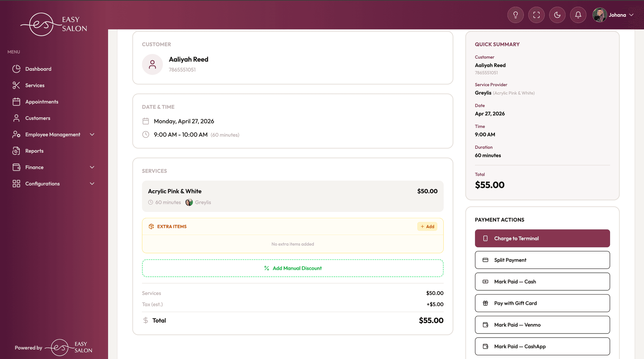
Task: Click Greylis avatar thumbnail in Services
Action: (189, 202)
